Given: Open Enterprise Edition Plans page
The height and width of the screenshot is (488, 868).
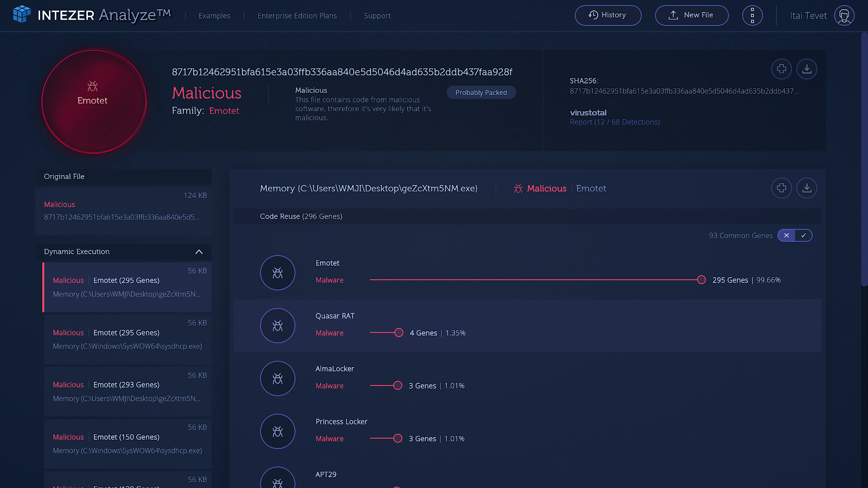Looking at the screenshot, I should coord(297,16).
